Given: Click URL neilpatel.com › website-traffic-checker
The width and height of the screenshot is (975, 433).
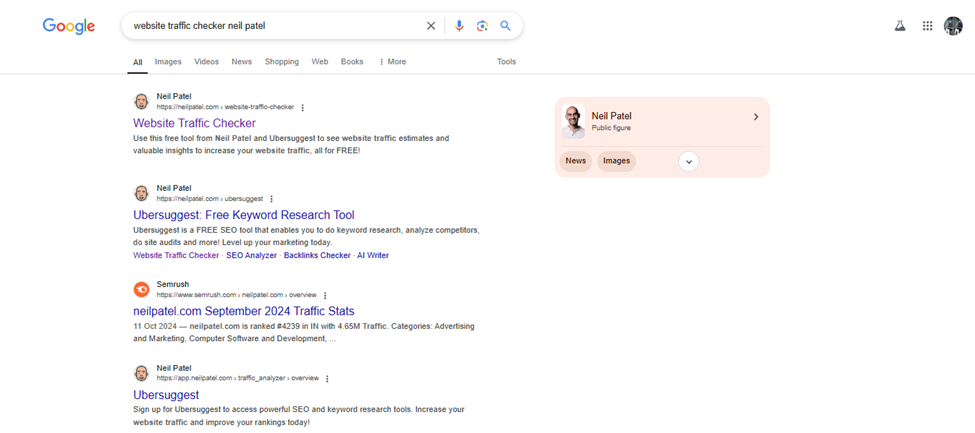Looking at the screenshot, I should tap(225, 107).
